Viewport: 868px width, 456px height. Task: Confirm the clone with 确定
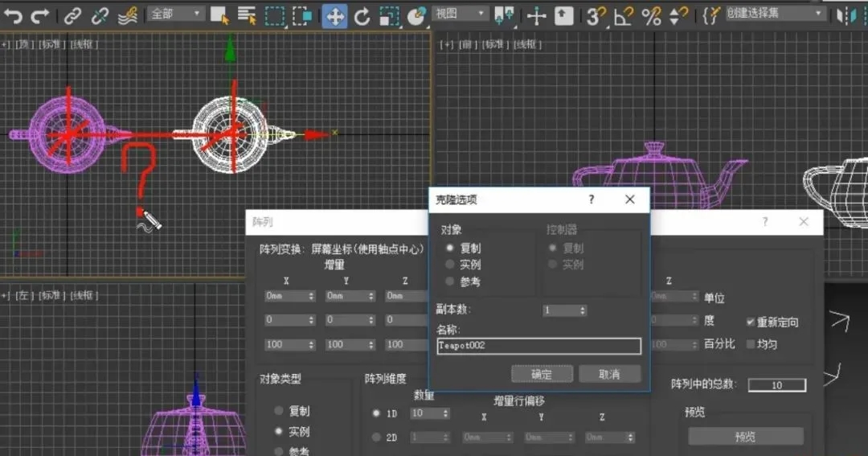pyautogui.click(x=542, y=374)
